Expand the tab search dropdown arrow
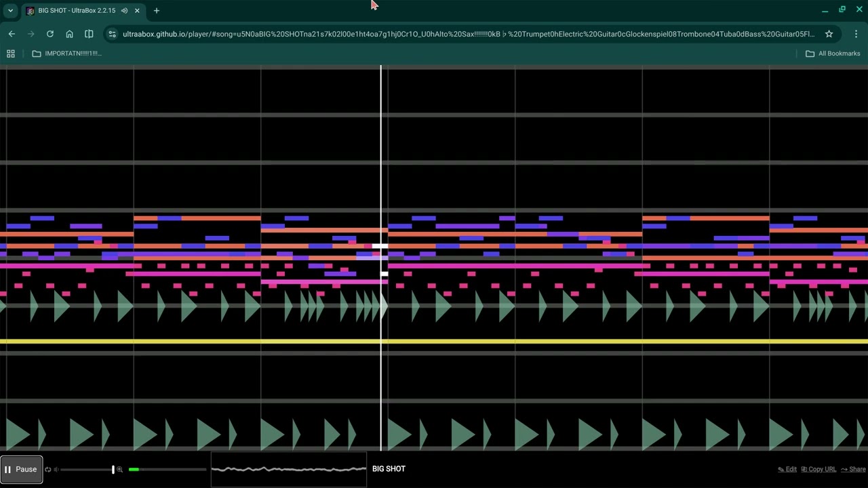868x488 pixels. (10, 11)
